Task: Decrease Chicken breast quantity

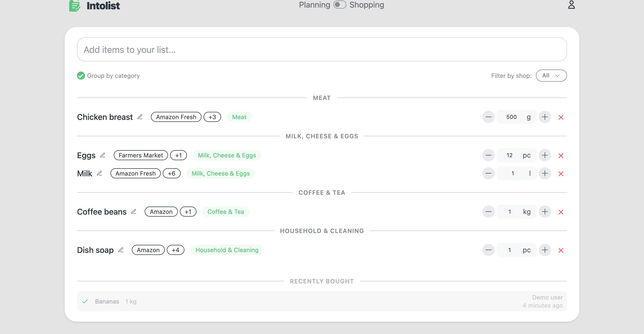Action: (489, 117)
